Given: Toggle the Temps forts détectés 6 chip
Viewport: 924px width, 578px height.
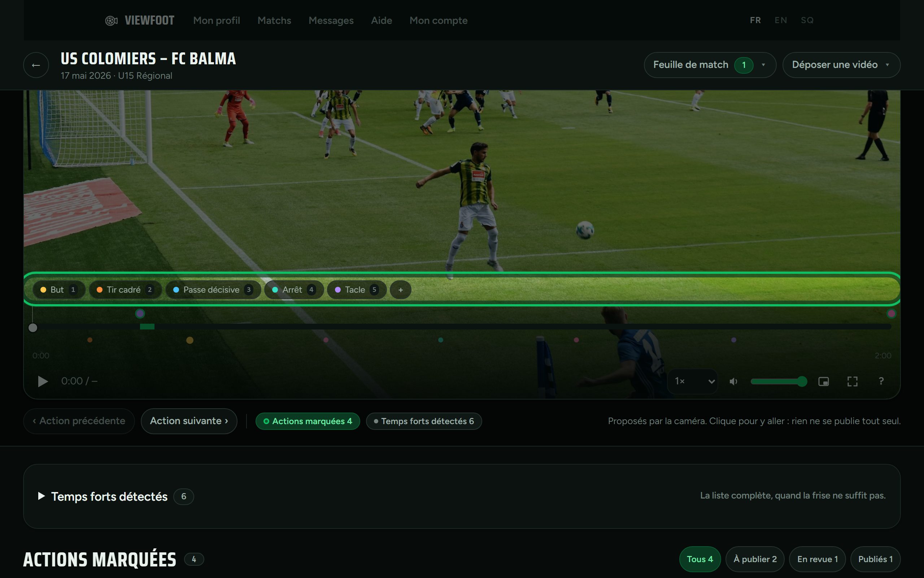Looking at the screenshot, I should tap(424, 421).
